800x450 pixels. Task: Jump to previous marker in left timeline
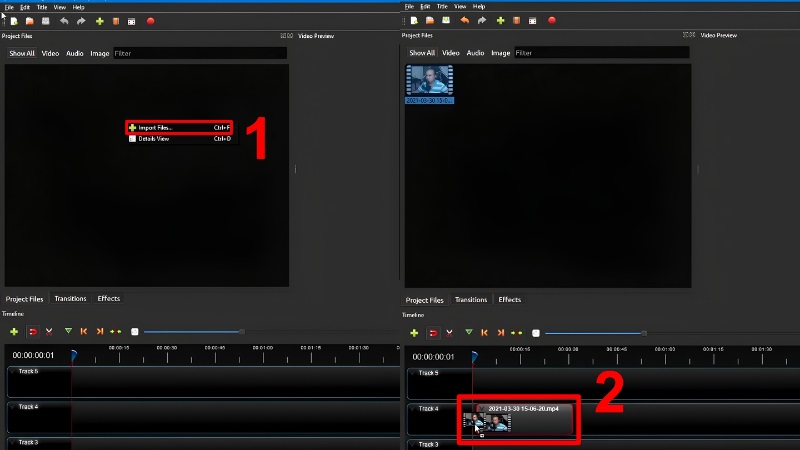point(84,332)
